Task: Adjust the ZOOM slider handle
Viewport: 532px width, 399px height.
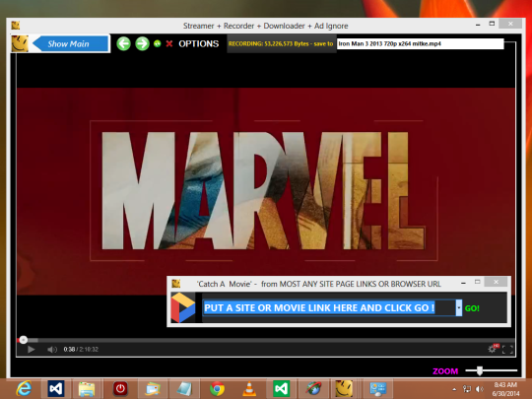Action: [x=480, y=370]
